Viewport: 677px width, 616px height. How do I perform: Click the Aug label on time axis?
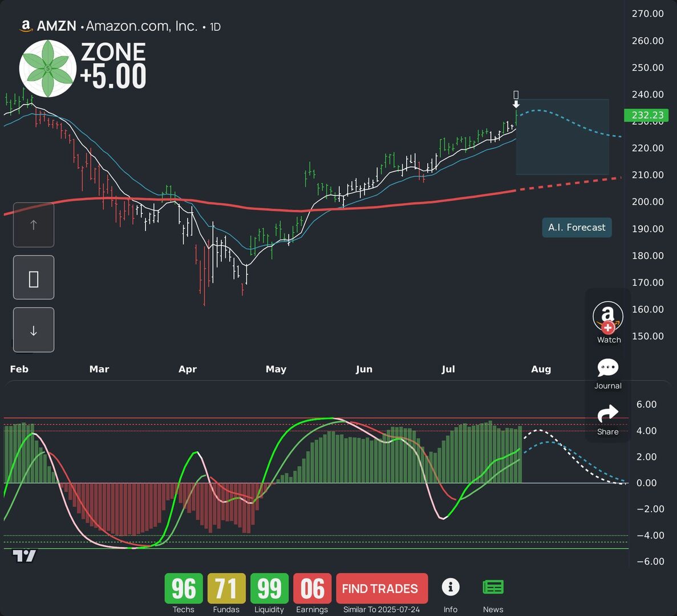click(541, 369)
